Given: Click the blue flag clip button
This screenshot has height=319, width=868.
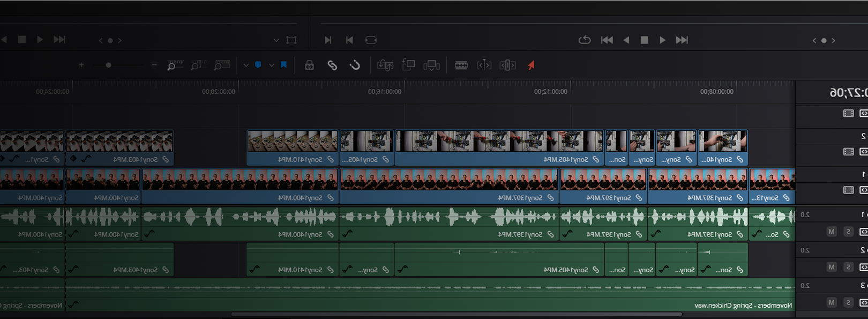Looking at the screenshot, I should (x=283, y=65).
